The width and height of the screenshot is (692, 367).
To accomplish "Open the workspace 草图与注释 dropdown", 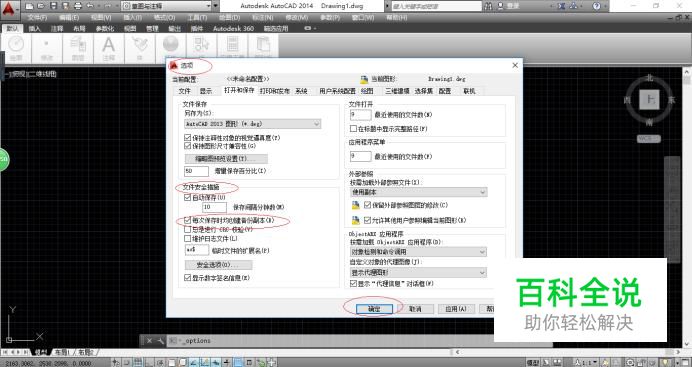I will (x=166, y=6).
